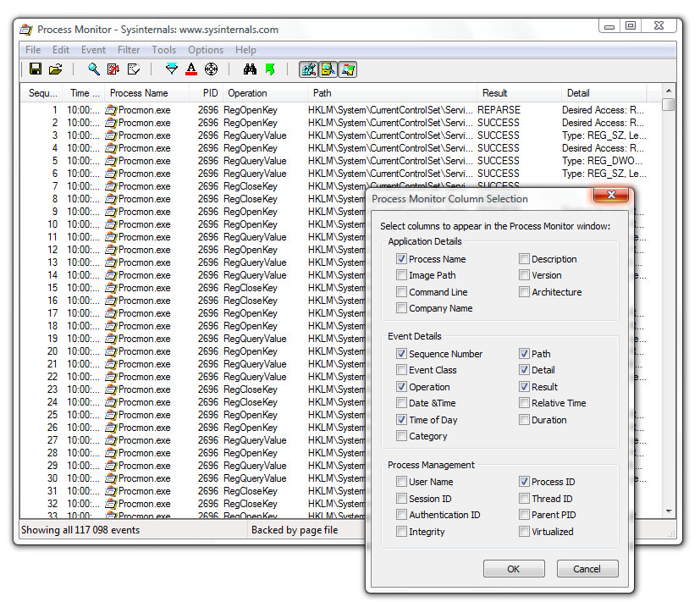
Task: Enable the Relative Time checkbox
Action: [x=524, y=403]
